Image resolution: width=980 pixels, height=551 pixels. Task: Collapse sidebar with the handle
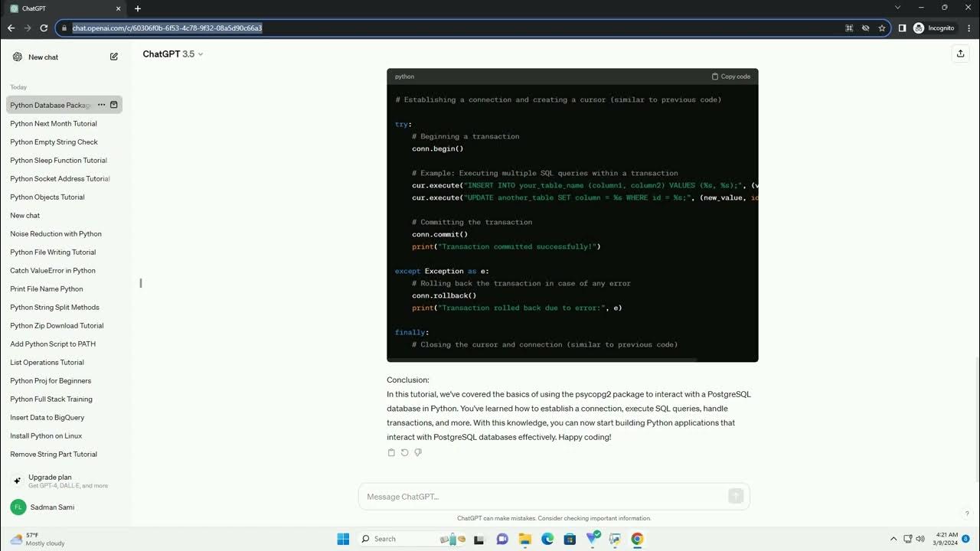[141, 283]
